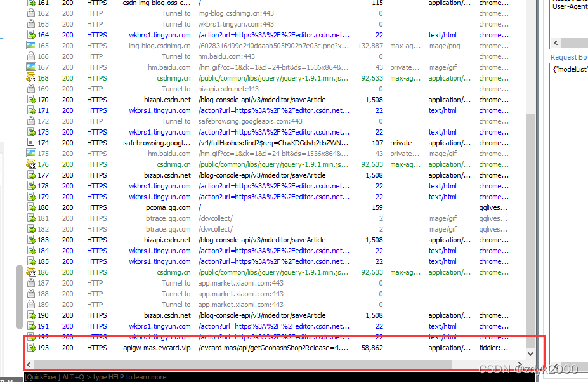Click the response icon of session 193
This screenshot has height=382, width=588.
(x=31, y=348)
